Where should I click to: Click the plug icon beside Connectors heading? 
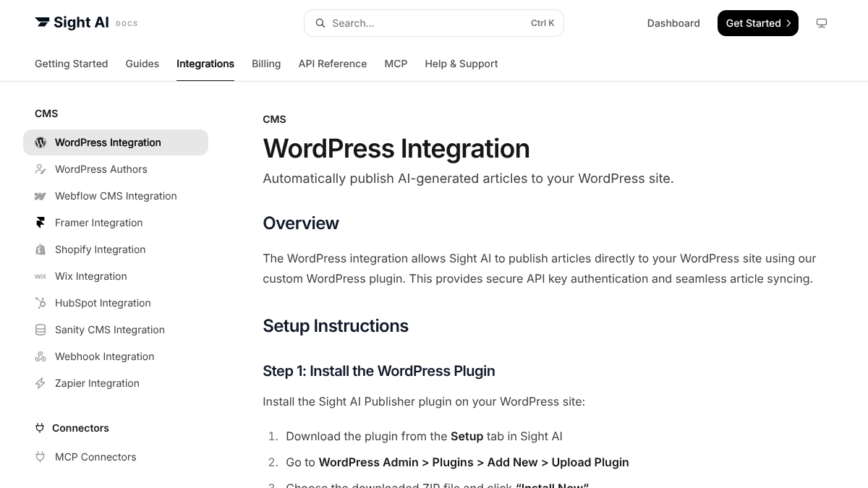click(x=40, y=428)
